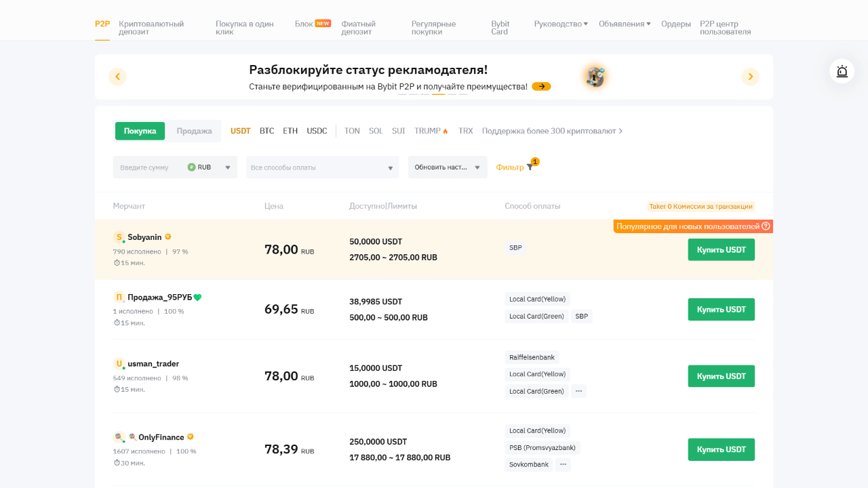Click the banner next arrow
The image size is (868, 488).
click(x=750, y=77)
